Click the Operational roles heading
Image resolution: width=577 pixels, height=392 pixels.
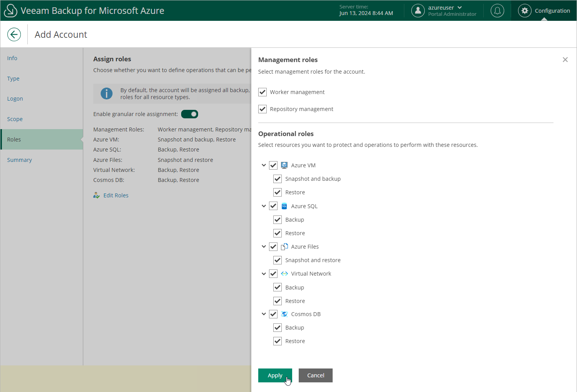pyautogui.click(x=286, y=134)
